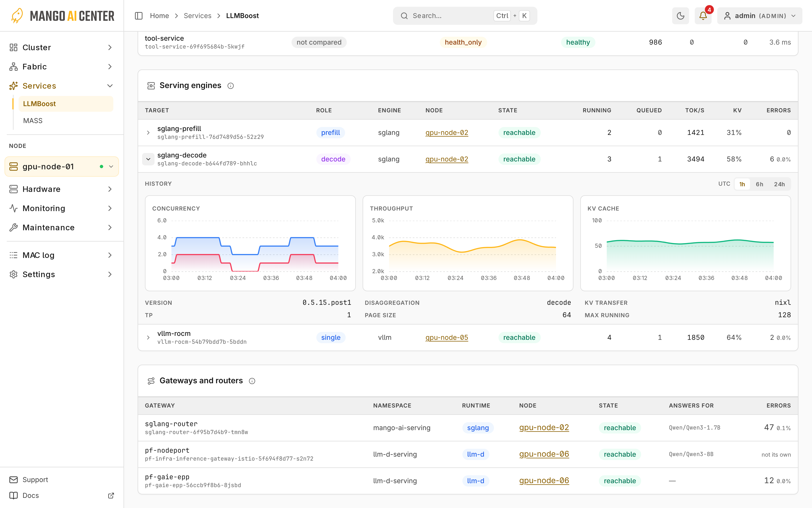Screen dimensions: 812x508
Task: Expand the sglang-prefill row
Action: click(148, 133)
